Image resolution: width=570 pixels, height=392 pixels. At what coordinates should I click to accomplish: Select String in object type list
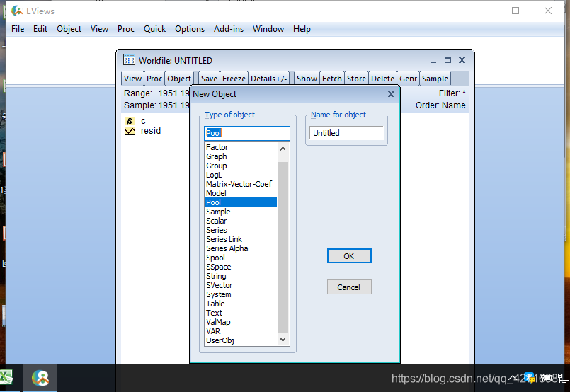pyautogui.click(x=240, y=276)
